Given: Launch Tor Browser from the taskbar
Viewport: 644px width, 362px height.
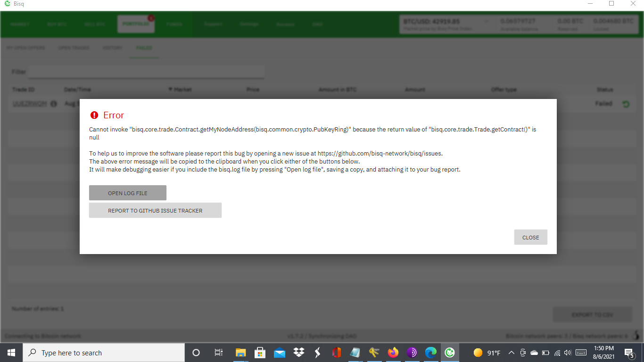Looking at the screenshot, I should click(x=412, y=353).
